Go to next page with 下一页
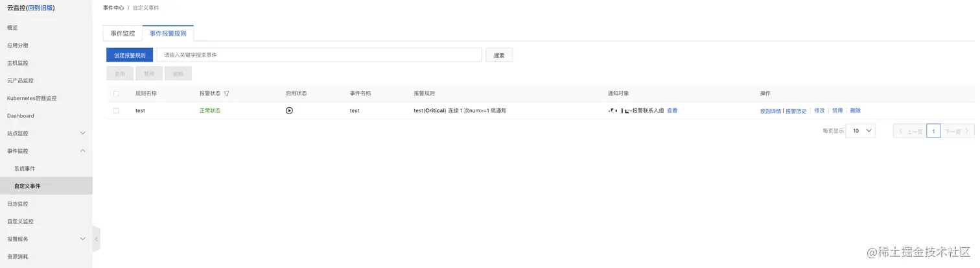This screenshot has width=980, height=268. [x=957, y=130]
